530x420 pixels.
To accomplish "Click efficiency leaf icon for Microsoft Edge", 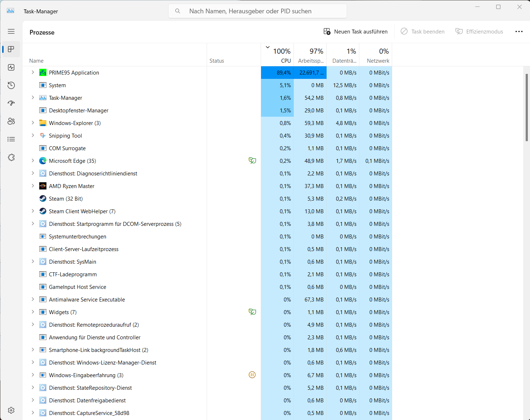I will point(252,161).
